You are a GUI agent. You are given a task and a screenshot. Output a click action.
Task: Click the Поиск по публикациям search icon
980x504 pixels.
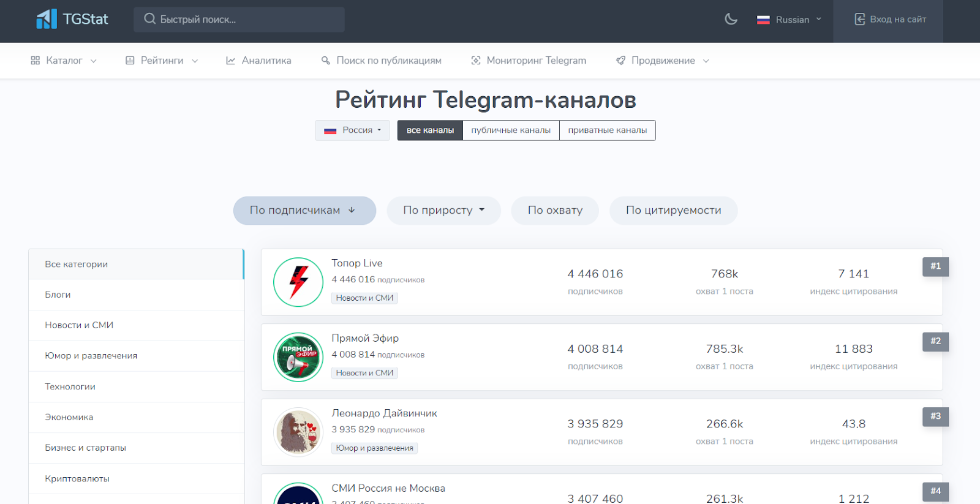326,61
